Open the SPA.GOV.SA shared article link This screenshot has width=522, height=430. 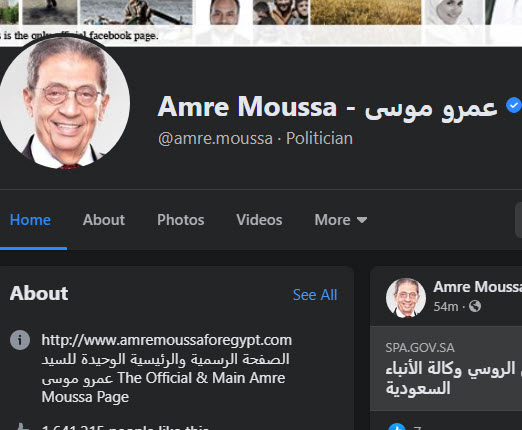[x=446, y=368]
